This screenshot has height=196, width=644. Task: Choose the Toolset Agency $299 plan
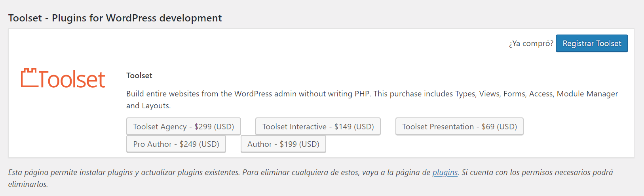pos(183,127)
